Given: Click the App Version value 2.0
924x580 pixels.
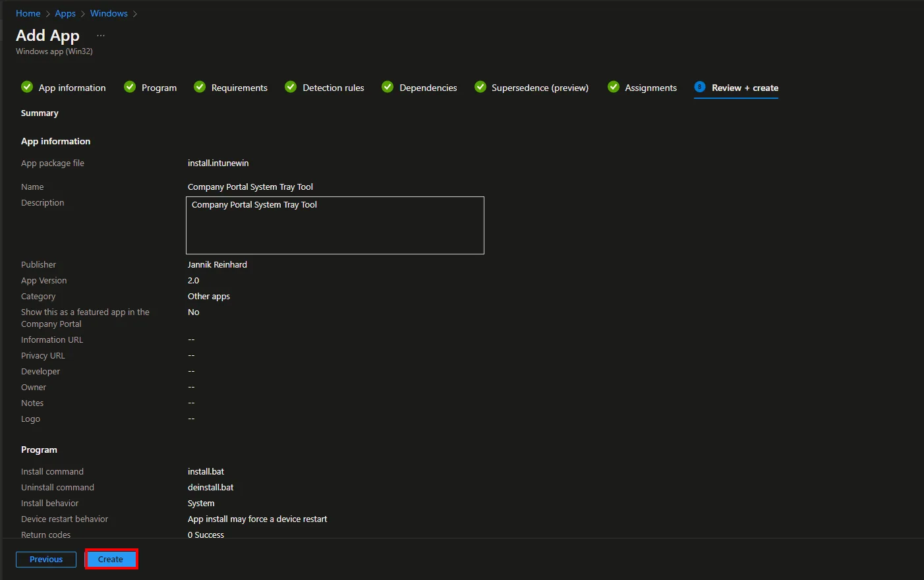Looking at the screenshot, I should click(193, 281).
